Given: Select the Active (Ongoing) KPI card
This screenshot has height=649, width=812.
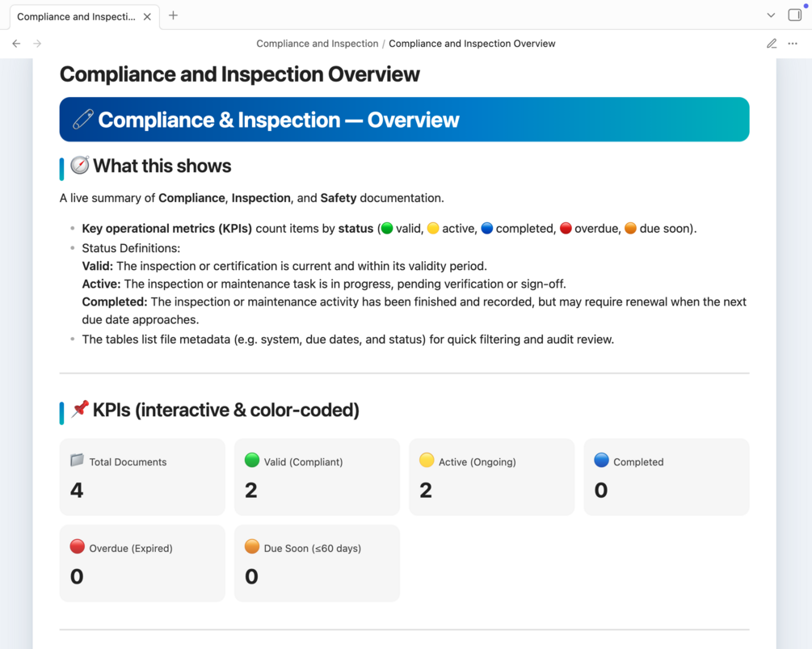Looking at the screenshot, I should (492, 477).
